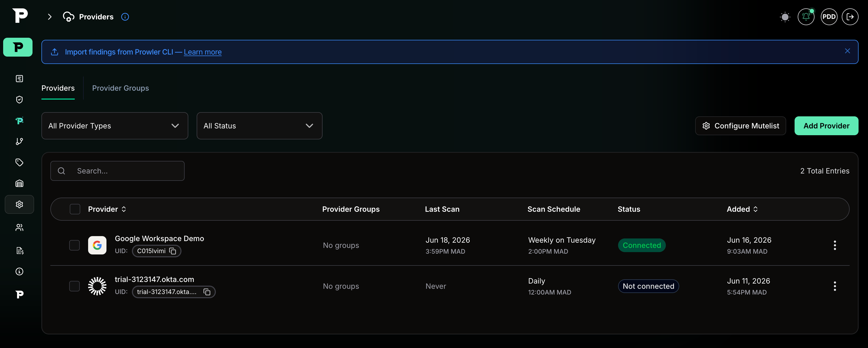Expand the sidebar with the chevron arrow
The image size is (868, 348).
[50, 17]
